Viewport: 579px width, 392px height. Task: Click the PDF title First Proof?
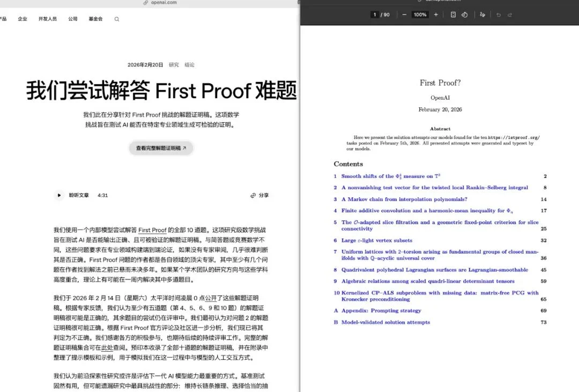440,83
